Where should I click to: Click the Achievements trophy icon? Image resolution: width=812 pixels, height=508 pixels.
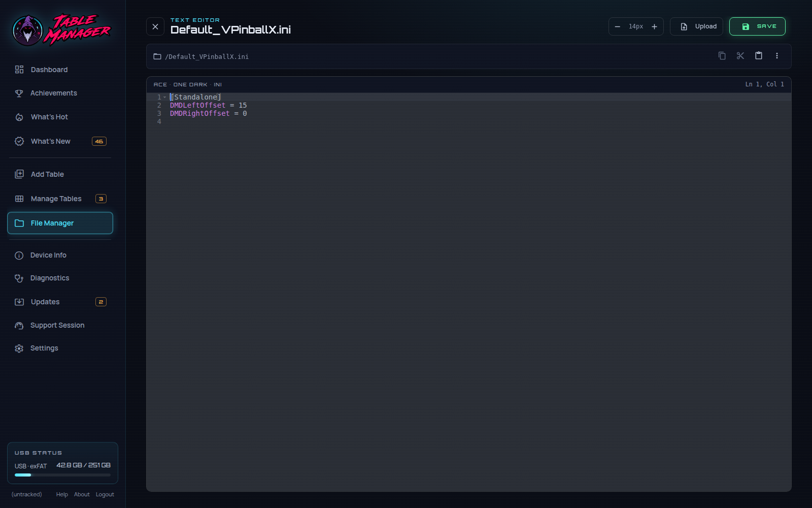coord(19,93)
